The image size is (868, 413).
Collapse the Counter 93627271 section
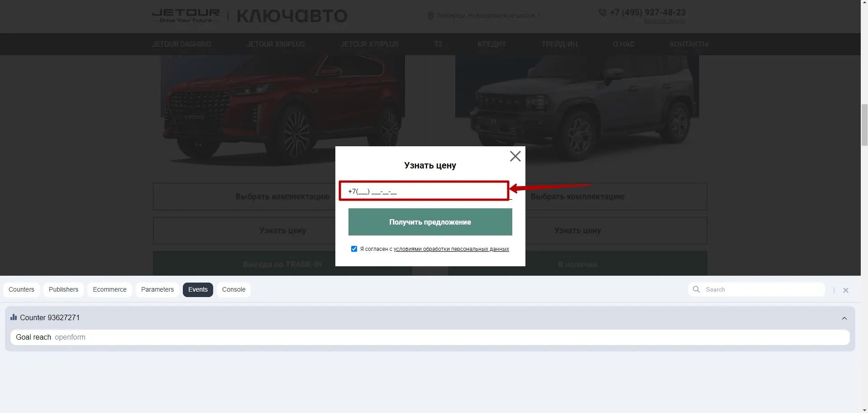click(x=844, y=318)
